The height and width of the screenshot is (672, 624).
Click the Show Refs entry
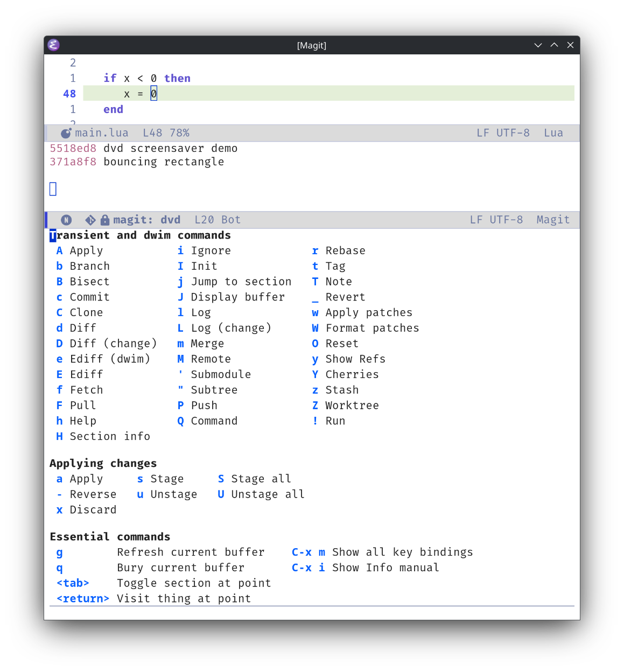pyautogui.click(x=349, y=359)
